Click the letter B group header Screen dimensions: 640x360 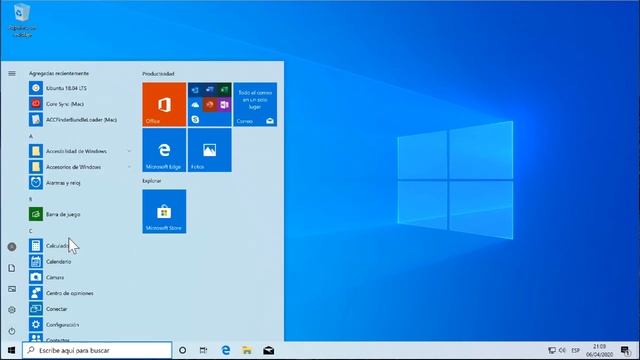coord(31,199)
